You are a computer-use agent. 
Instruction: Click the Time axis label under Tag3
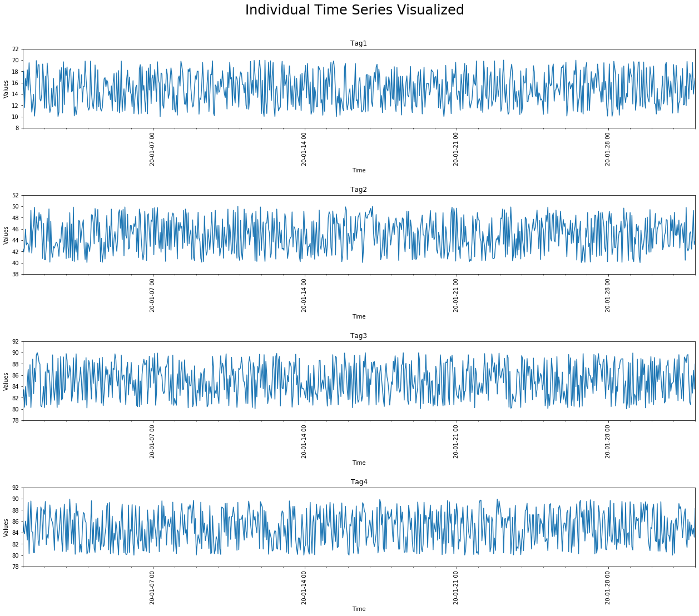tap(358, 463)
